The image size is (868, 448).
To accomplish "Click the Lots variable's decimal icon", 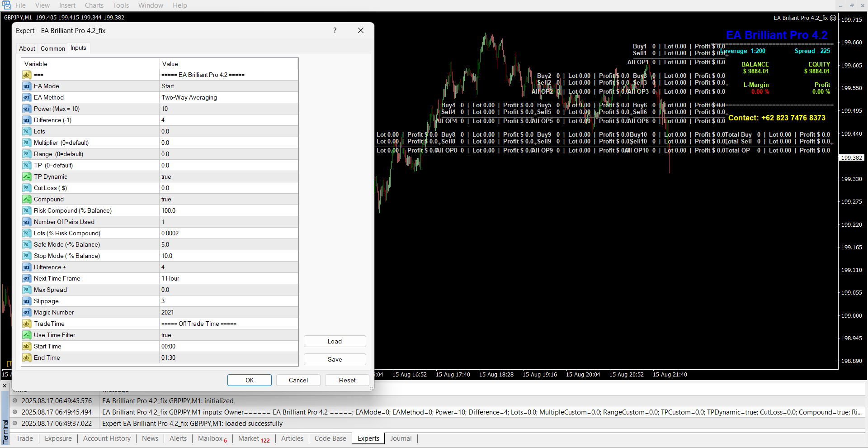I will (27, 131).
